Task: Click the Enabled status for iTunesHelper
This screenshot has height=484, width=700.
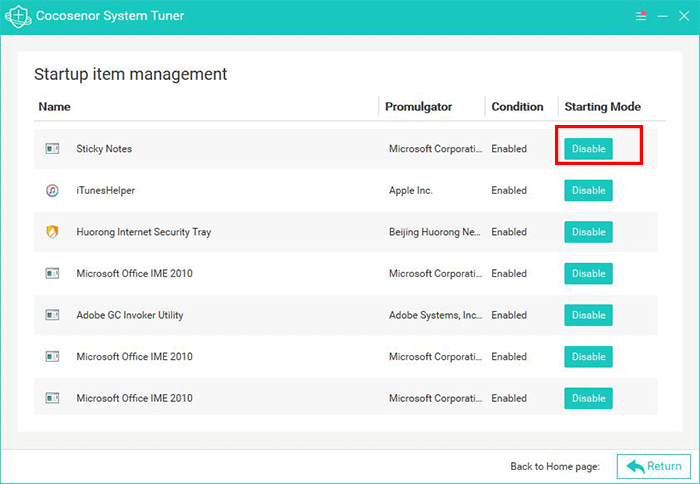Action: 509,190
